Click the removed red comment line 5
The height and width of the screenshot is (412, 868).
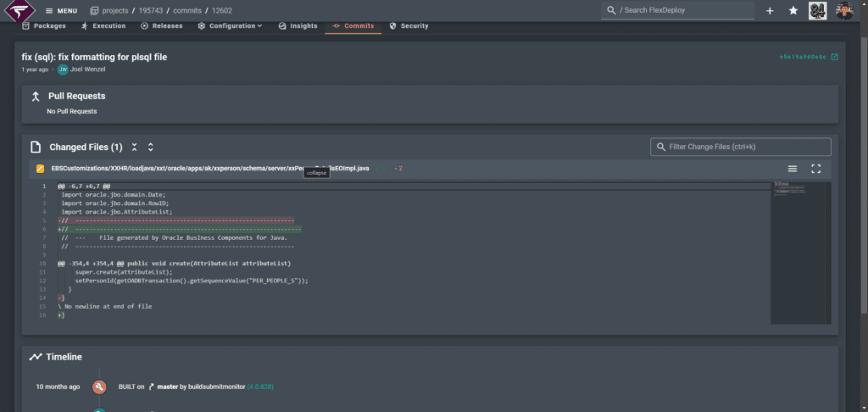coord(176,220)
